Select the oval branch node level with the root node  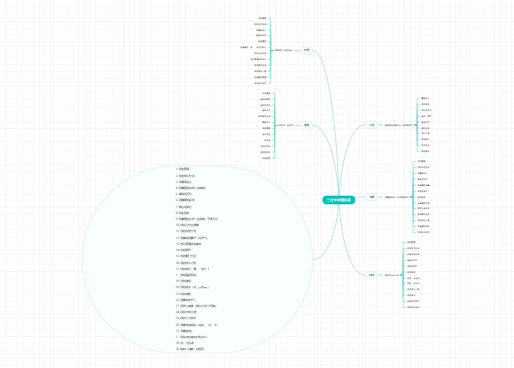click(x=371, y=197)
